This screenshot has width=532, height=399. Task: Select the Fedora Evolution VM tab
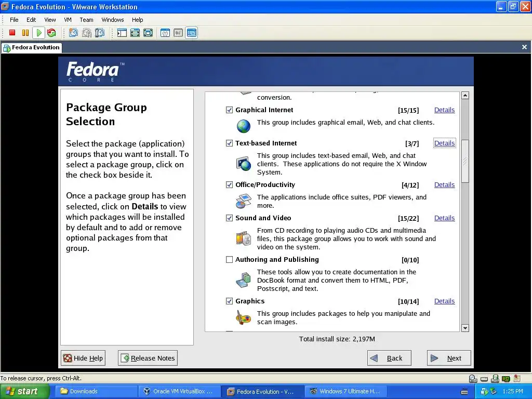[x=32, y=47]
